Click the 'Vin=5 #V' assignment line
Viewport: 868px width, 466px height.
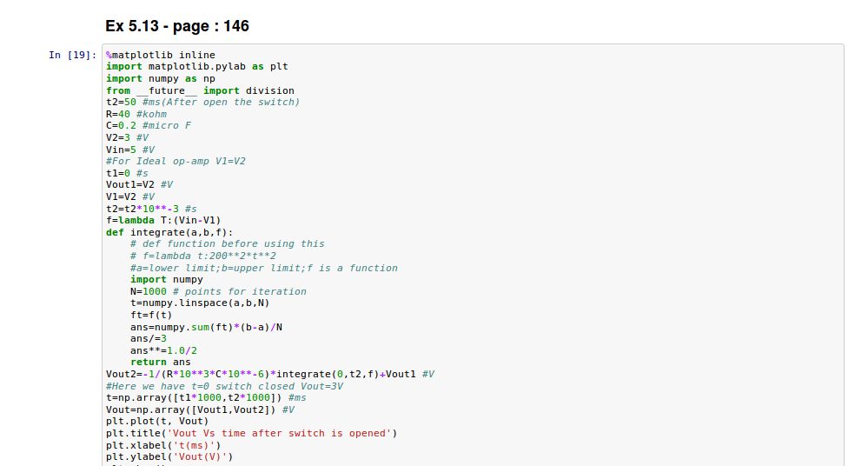[130, 150]
